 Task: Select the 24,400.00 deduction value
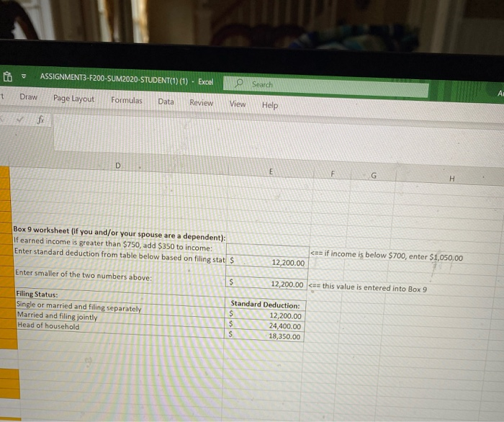(x=264, y=326)
